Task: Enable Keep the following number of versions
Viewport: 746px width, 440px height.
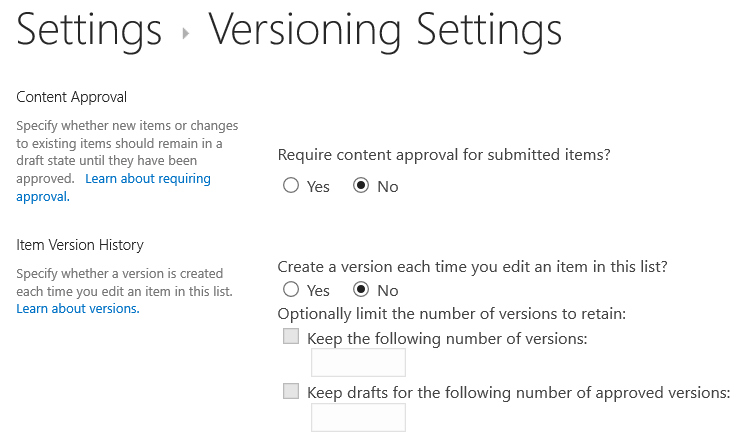Action: click(291, 338)
